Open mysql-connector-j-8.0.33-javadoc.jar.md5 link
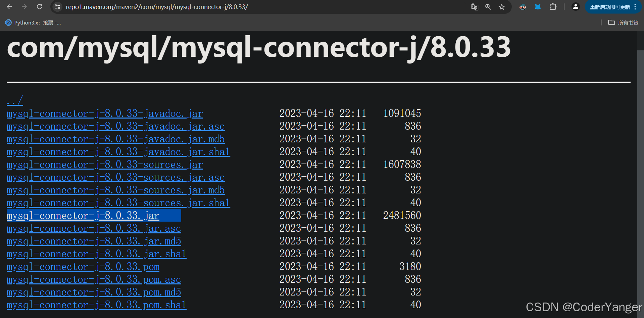The width and height of the screenshot is (644, 318). click(115, 139)
